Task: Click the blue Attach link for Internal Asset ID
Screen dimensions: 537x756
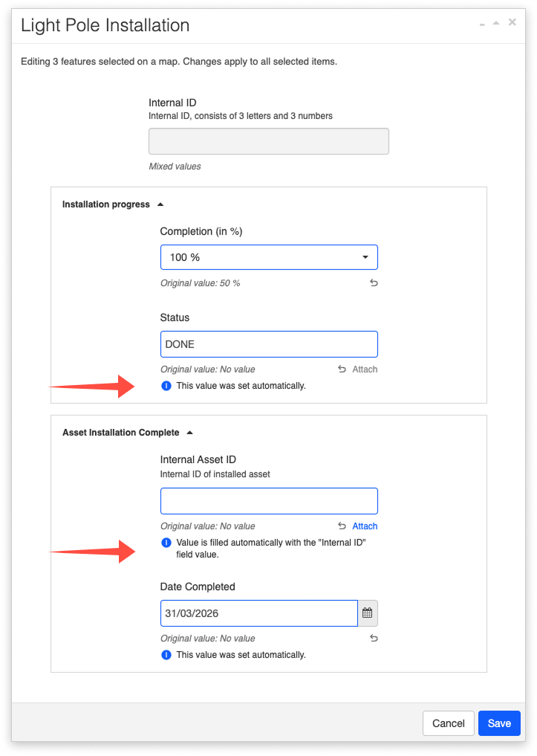Action: click(365, 526)
